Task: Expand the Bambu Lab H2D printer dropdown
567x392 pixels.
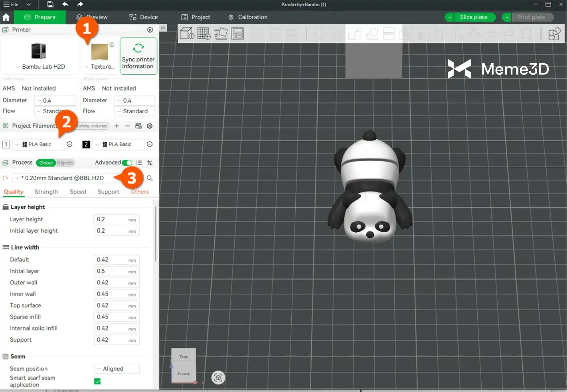Action: (40, 67)
